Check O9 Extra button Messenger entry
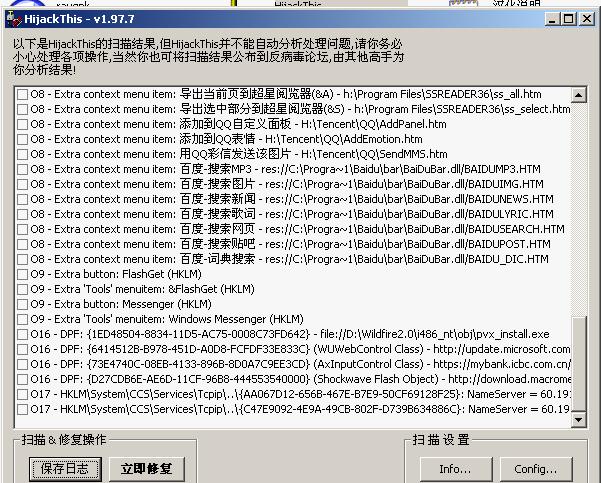The image size is (601, 483). tap(22, 304)
